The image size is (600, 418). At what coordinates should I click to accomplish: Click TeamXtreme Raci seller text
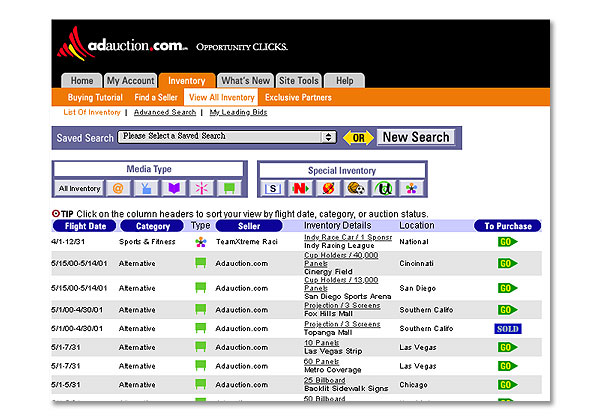246,242
